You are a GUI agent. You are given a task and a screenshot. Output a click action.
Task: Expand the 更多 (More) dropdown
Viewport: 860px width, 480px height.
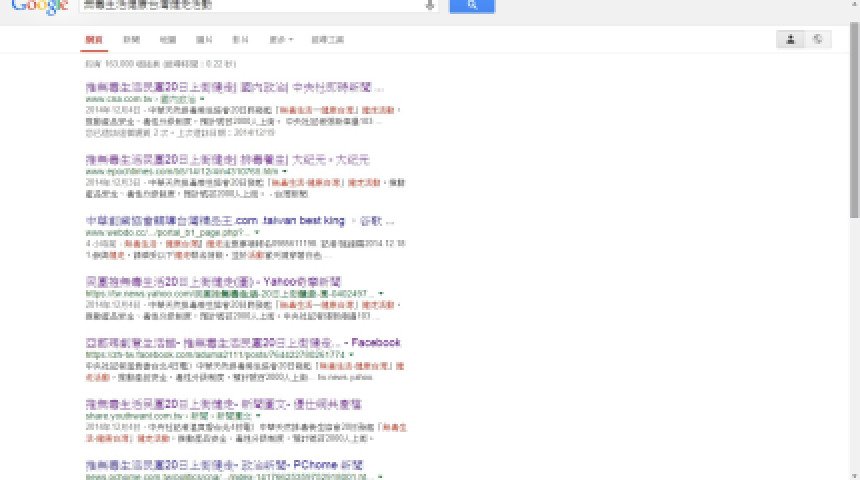[x=281, y=40]
